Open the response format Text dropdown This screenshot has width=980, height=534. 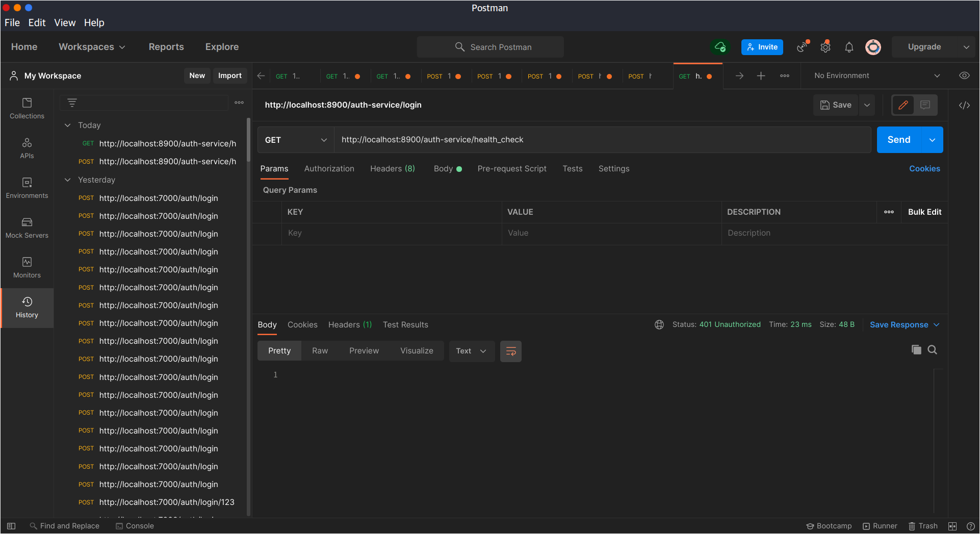(472, 351)
